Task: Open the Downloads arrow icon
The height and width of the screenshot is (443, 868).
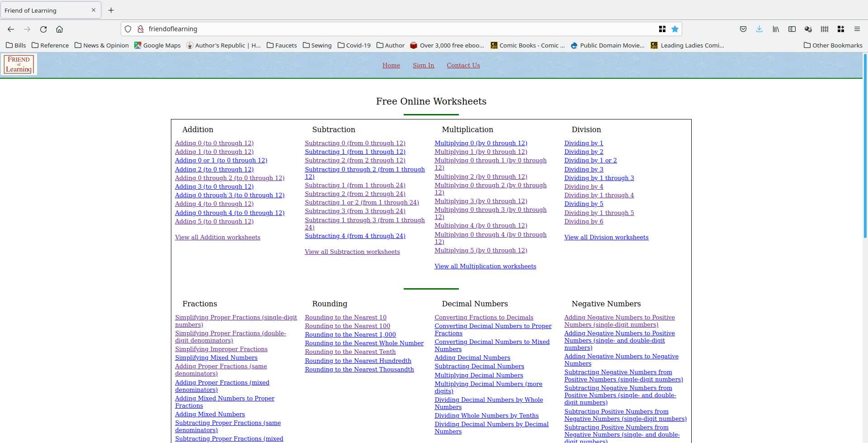Action: pos(759,29)
